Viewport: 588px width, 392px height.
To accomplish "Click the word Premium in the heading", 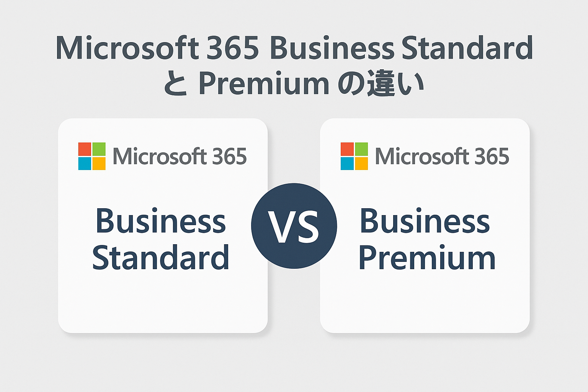I will click(x=264, y=84).
